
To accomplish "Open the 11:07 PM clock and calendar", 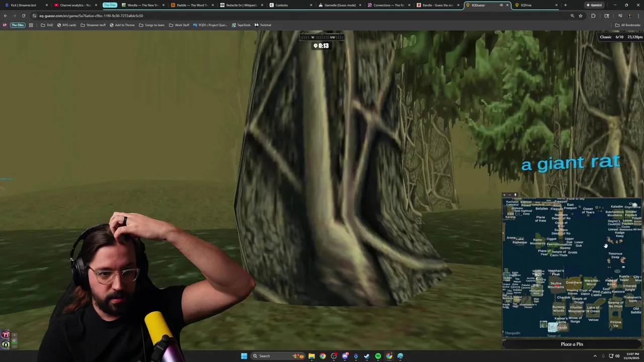I will [x=632, y=356].
